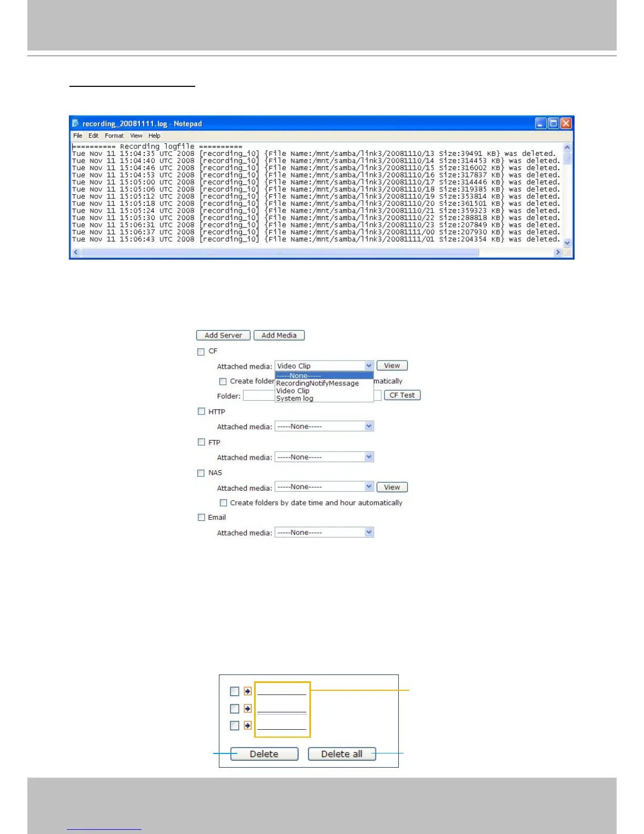The image size is (644, 834).
Task: Click the Add Media button
Action: click(279, 335)
